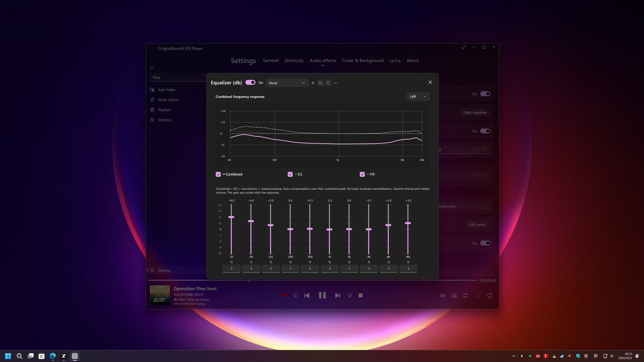Pause playback

click(322, 295)
